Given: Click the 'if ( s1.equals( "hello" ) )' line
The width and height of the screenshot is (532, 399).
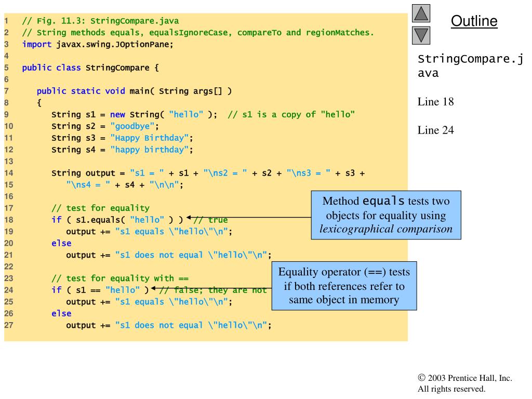Looking at the screenshot, I should 117,220.
